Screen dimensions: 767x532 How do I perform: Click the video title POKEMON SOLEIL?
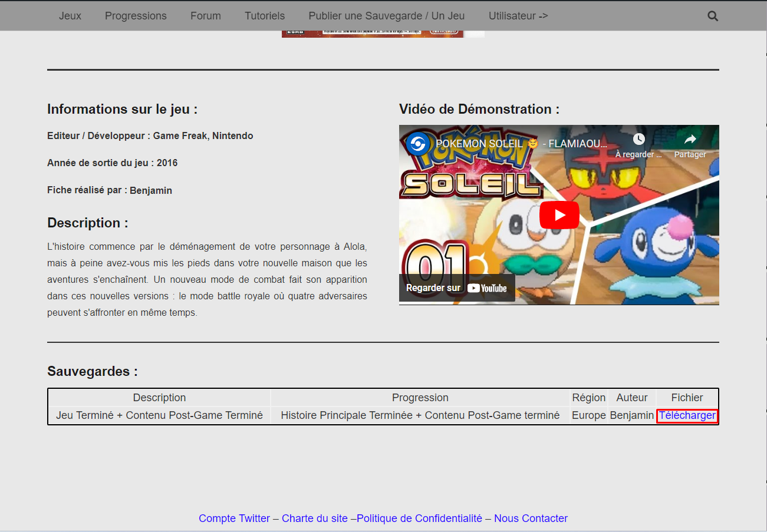coord(521,143)
